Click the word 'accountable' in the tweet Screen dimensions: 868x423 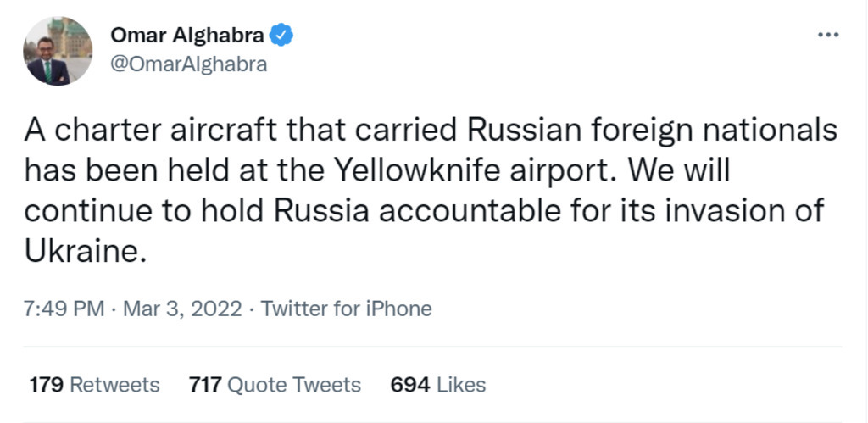point(476,211)
